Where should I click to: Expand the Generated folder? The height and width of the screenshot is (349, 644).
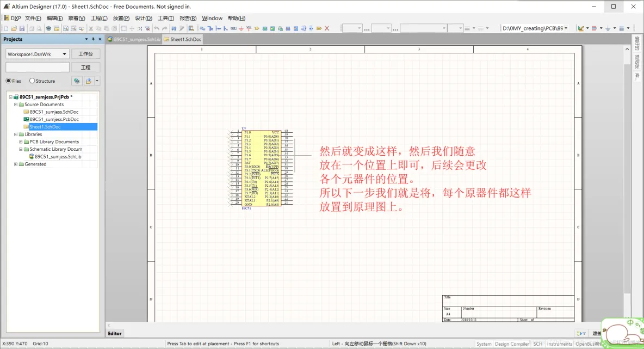16,164
